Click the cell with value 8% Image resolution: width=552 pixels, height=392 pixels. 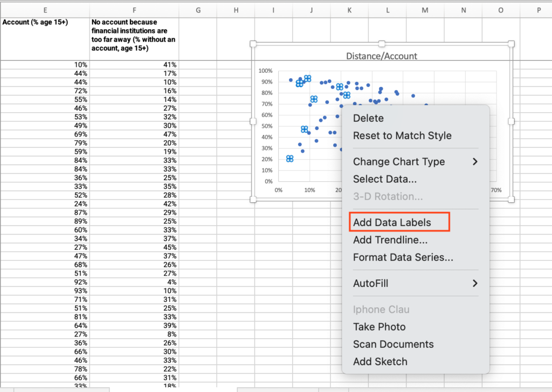[134, 334]
